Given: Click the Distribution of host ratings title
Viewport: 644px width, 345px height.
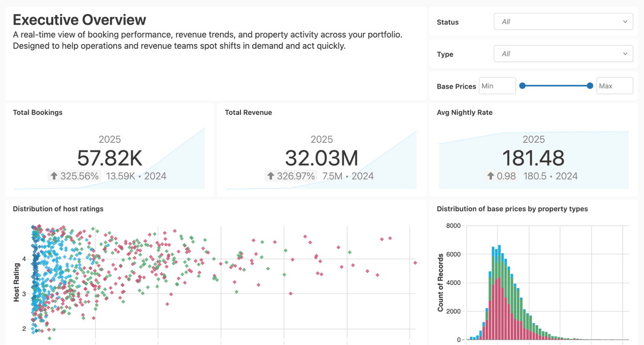Looking at the screenshot, I should coord(58,209).
